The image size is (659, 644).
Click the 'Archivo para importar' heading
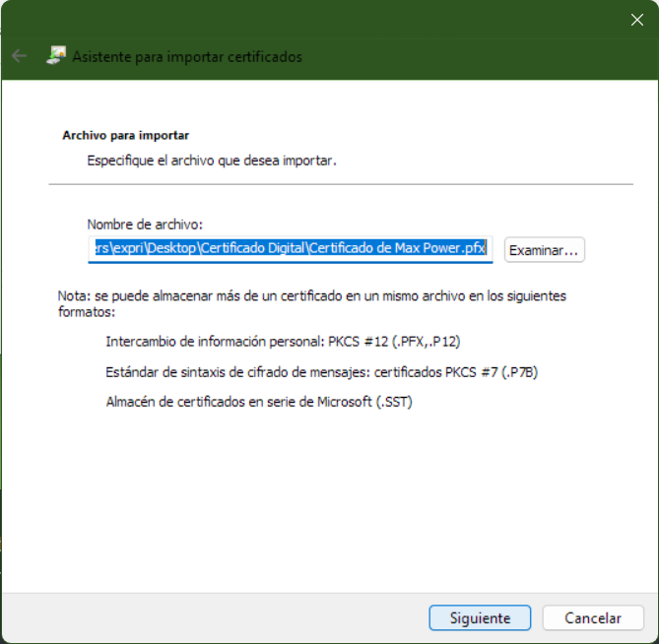[x=125, y=135]
